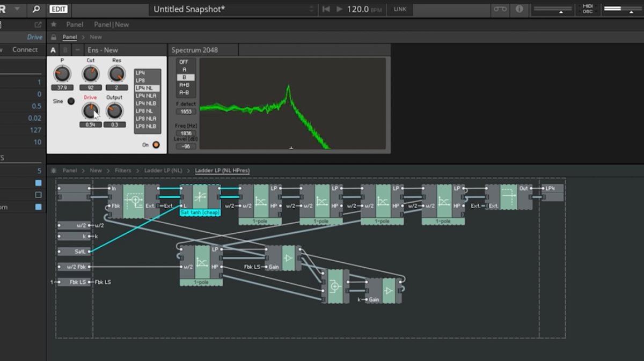Click the EDIT button
This screenshot has height=361, width=644.
click(58, 9)
